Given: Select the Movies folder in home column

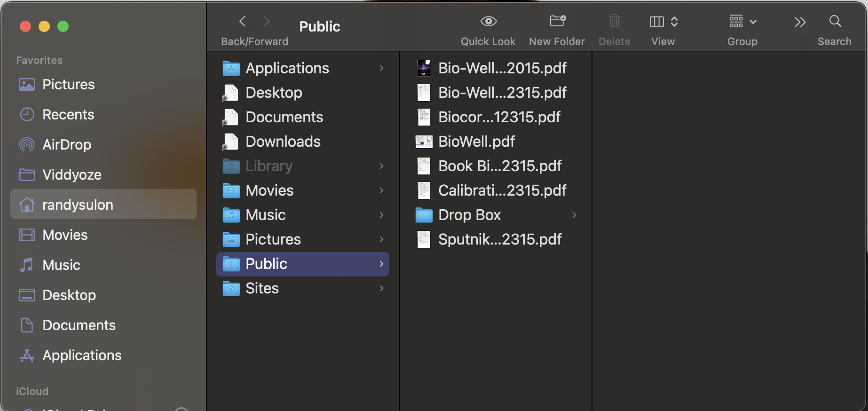Looking at the screenshot, I should pos(269,190).
